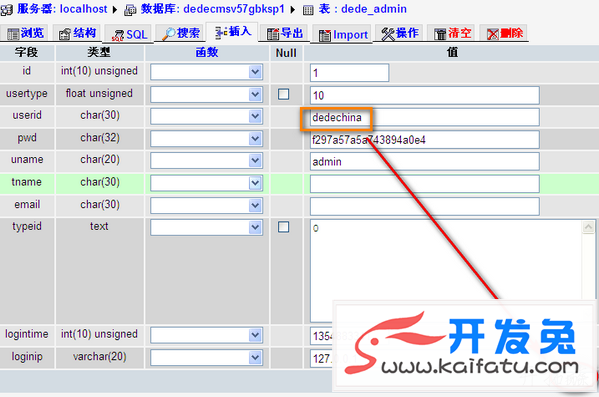Click the database icon in breadcrumb
The height and width of the screenshot is (397, 599).
pos(131,10)
